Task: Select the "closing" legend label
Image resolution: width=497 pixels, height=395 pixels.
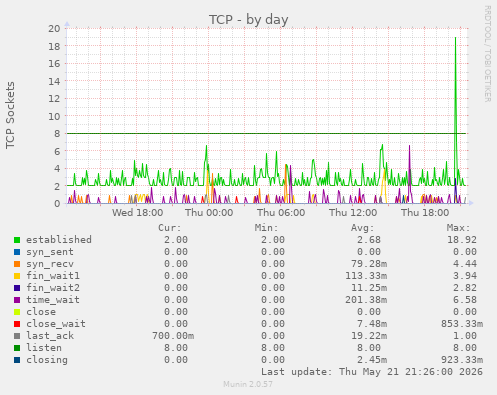Action: pos(47,360)
